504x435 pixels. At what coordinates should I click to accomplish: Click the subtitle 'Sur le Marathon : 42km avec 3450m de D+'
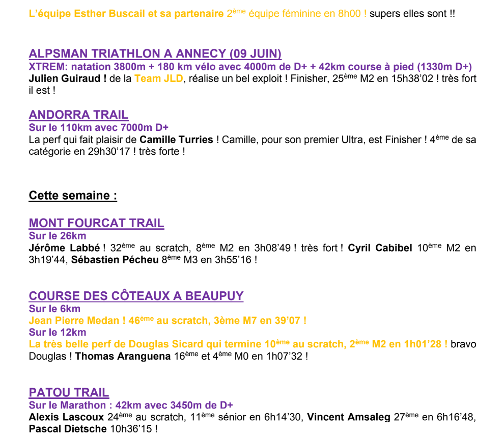click(x=131, y=405)
